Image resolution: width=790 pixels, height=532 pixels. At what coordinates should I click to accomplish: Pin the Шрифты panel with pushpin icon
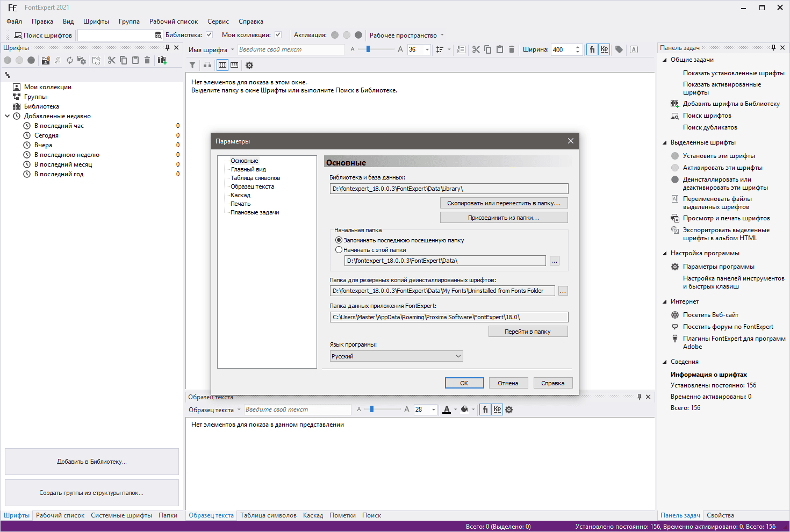point(167,48)
